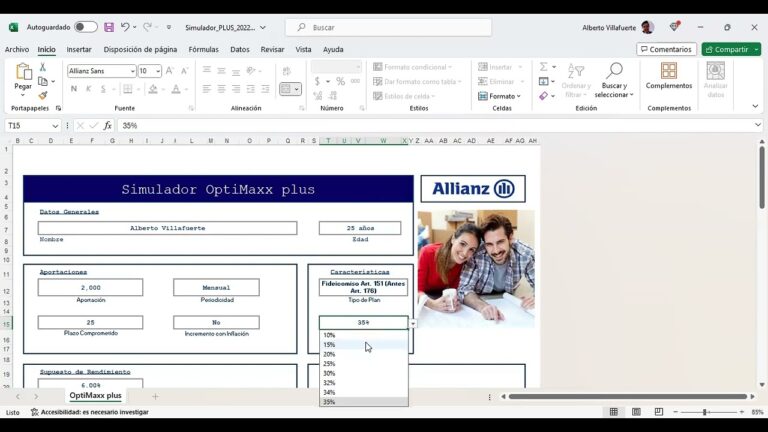
Task: Click the AutoSum sigma icon
Action: pos(543,67)
